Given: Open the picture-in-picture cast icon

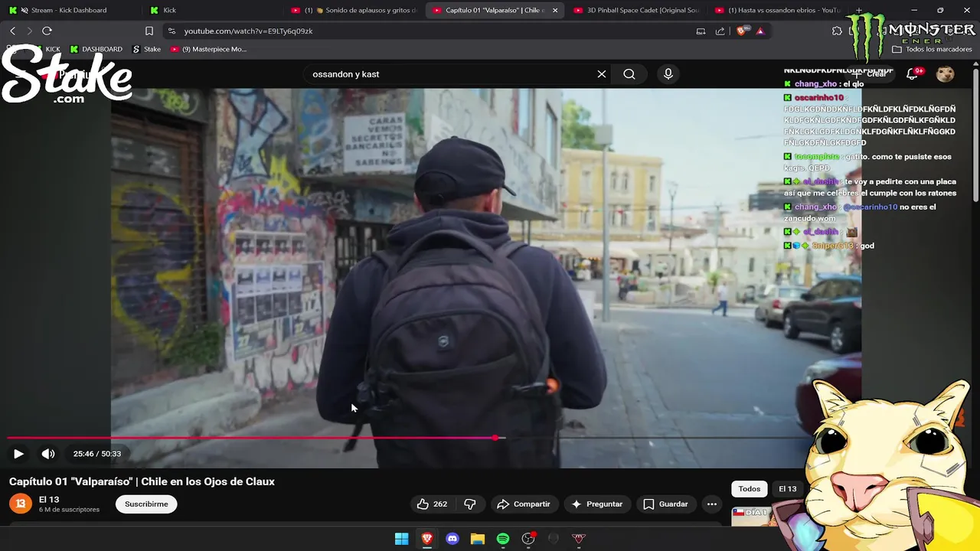Looking at the screenshot, I should (701, 31).
